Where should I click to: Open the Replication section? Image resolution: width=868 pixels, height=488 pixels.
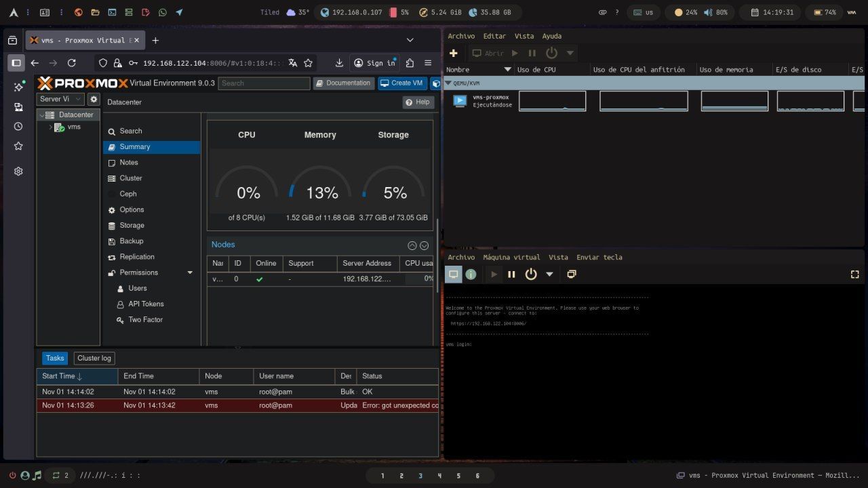pos(151,257)
